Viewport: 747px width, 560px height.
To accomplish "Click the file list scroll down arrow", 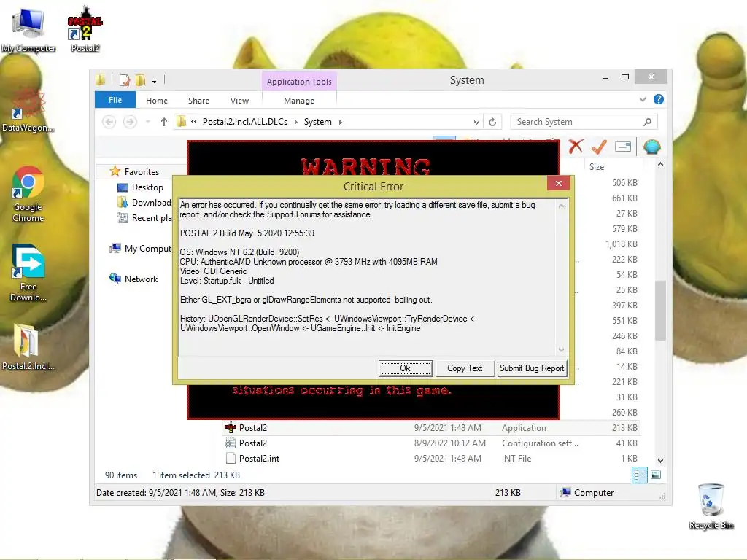I will click(660, 461).
